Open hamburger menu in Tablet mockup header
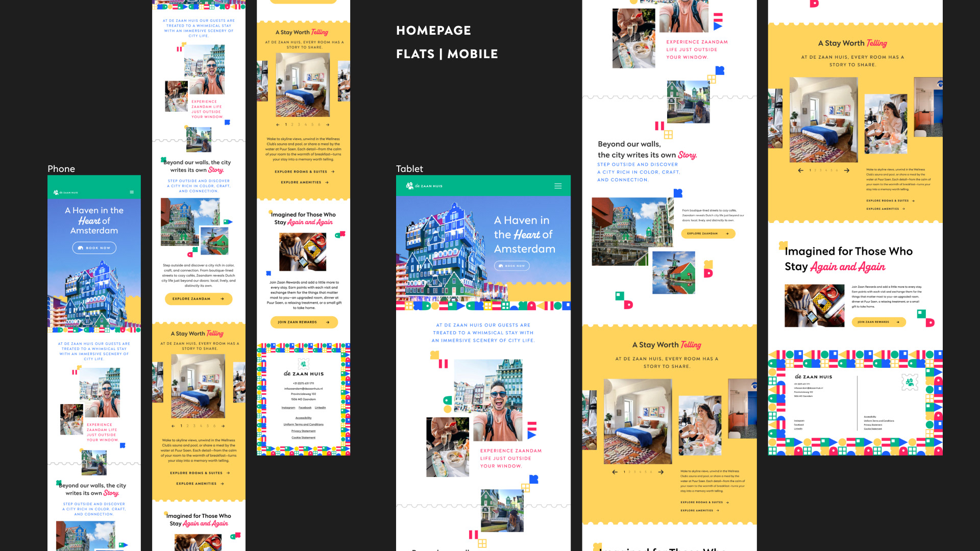The width and height of the screenshot is (980, 551). click(558, 186)
